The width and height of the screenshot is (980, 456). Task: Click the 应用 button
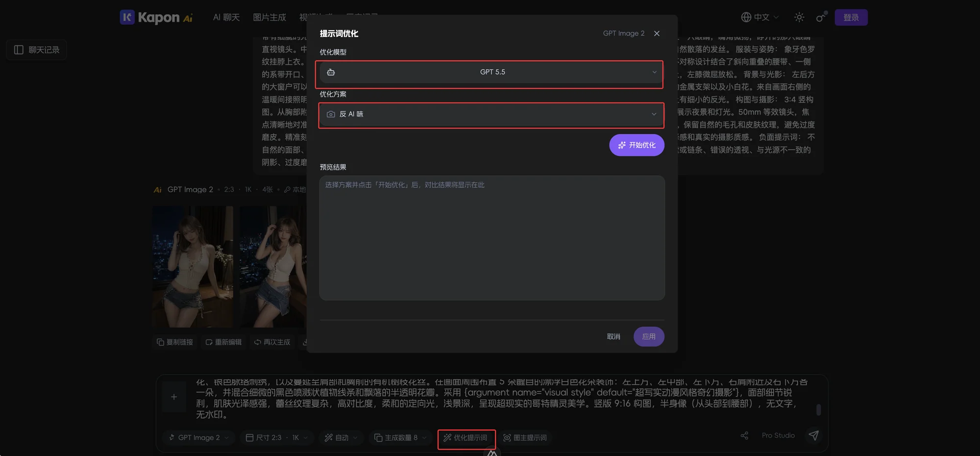(x=649, y=336)
